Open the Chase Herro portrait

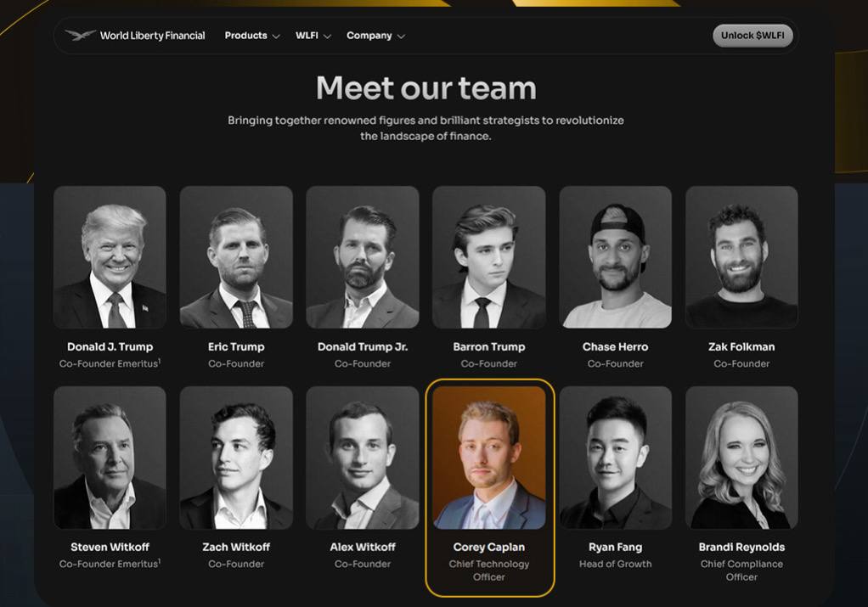tap(615, 257)
